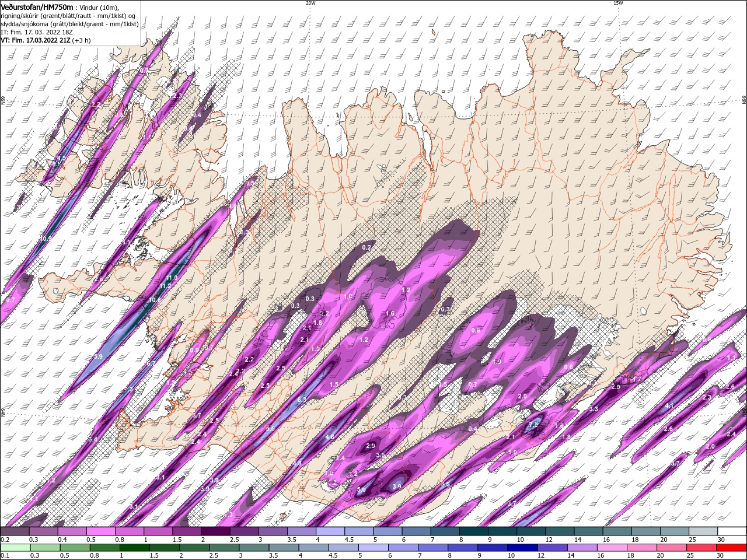Click the darkest green 1 swatch, lower scale

pyautogui.click(x=134, y=548)
